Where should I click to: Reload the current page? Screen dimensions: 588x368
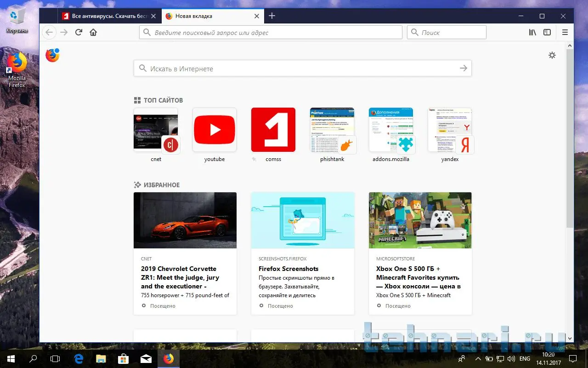coord(79,32)
